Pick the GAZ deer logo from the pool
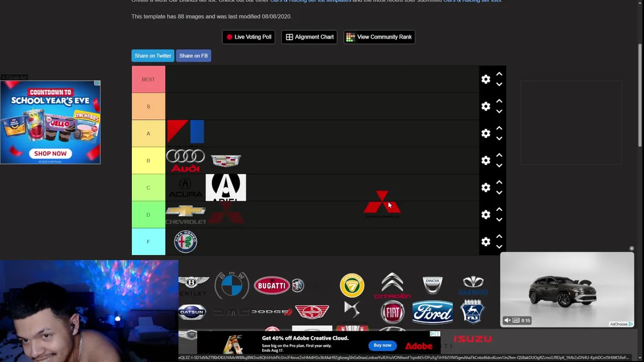This screenshot has height=362, width=644. [x=472, y=311]
